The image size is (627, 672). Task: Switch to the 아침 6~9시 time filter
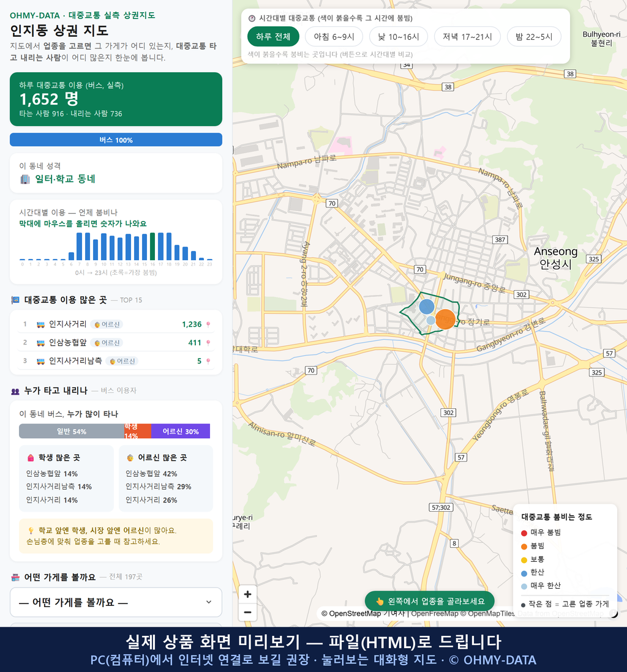[x=334, y=37]
